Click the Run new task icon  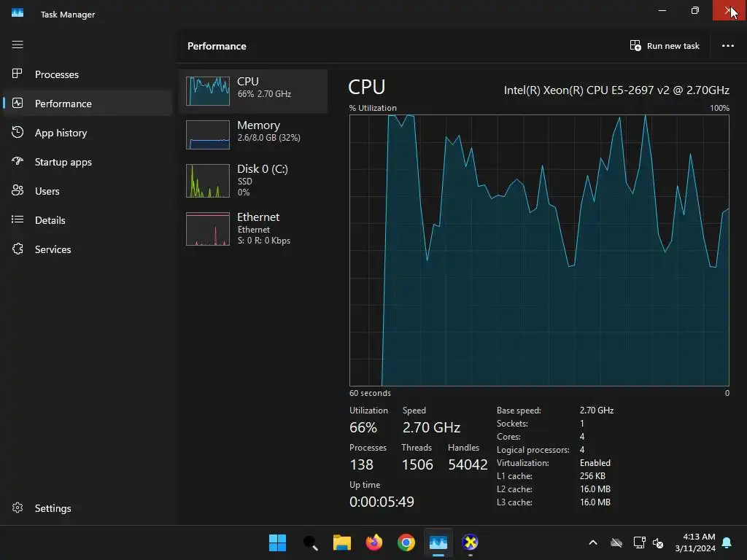635,46
